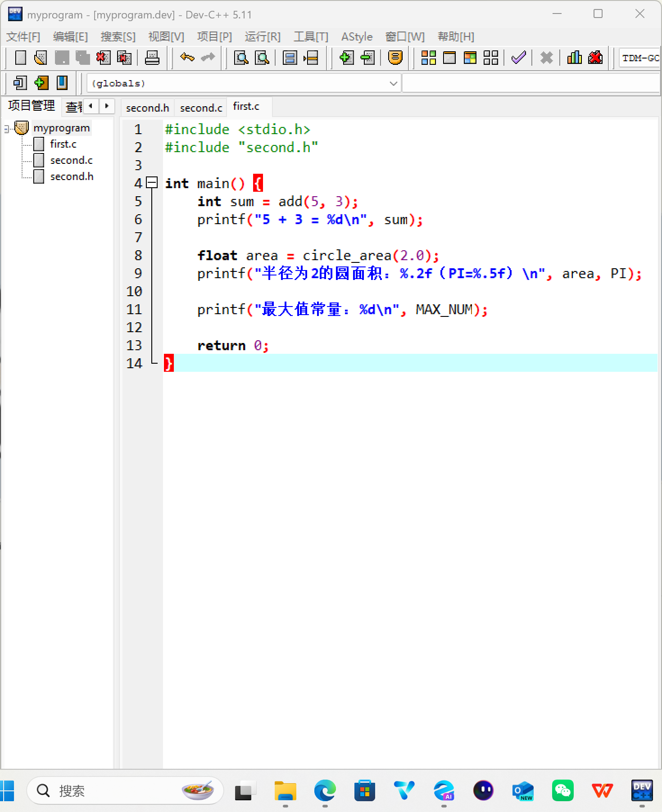Viewport: 662px width, 812px height.
Task: Click the blue bookmark icon in second toolbar
Action: coord(62,83)
